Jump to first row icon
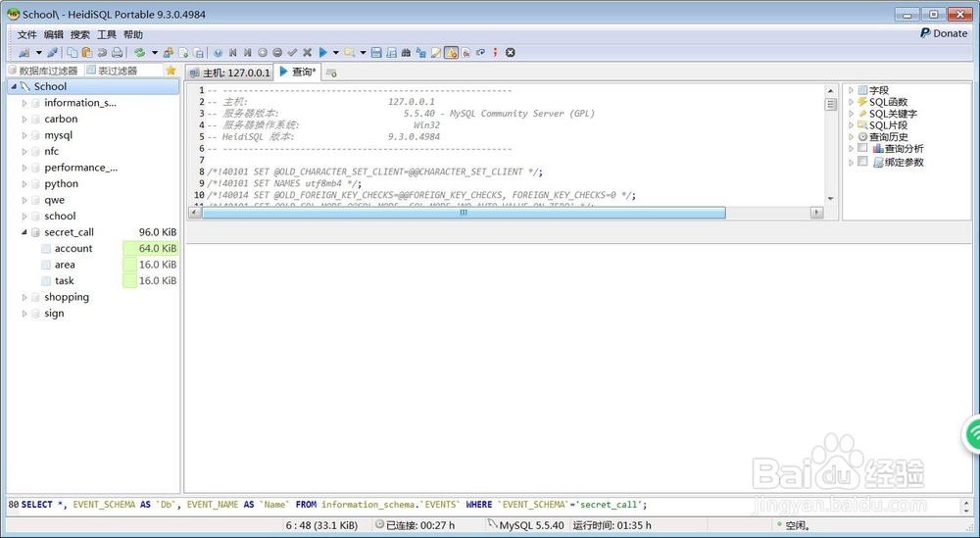Screen dimensions: 980x538 [232, 53]
